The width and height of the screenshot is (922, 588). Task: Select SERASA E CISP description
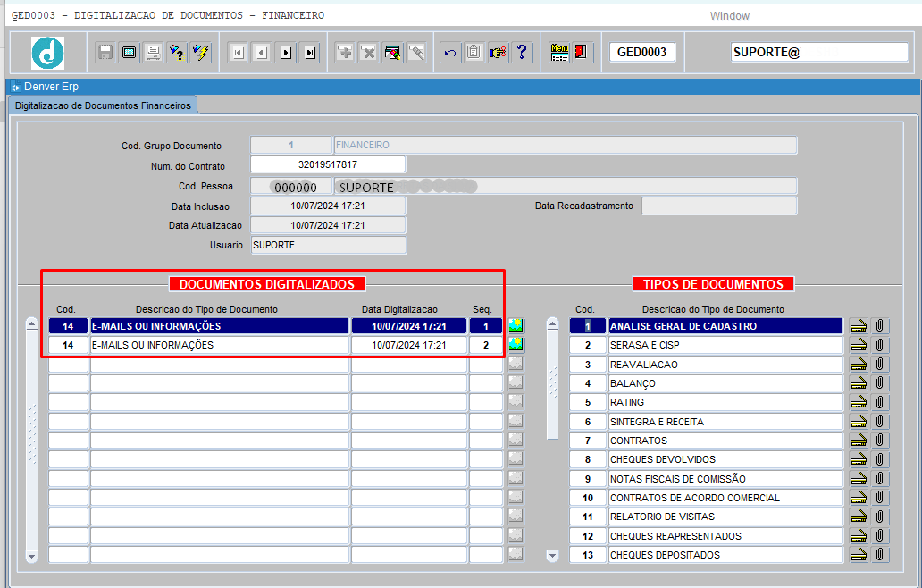pos(725,345)
